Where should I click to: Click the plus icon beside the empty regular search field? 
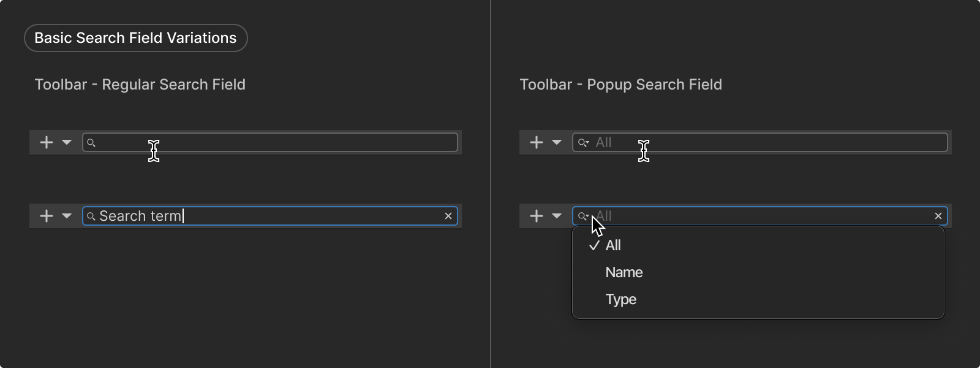point(47,142)
